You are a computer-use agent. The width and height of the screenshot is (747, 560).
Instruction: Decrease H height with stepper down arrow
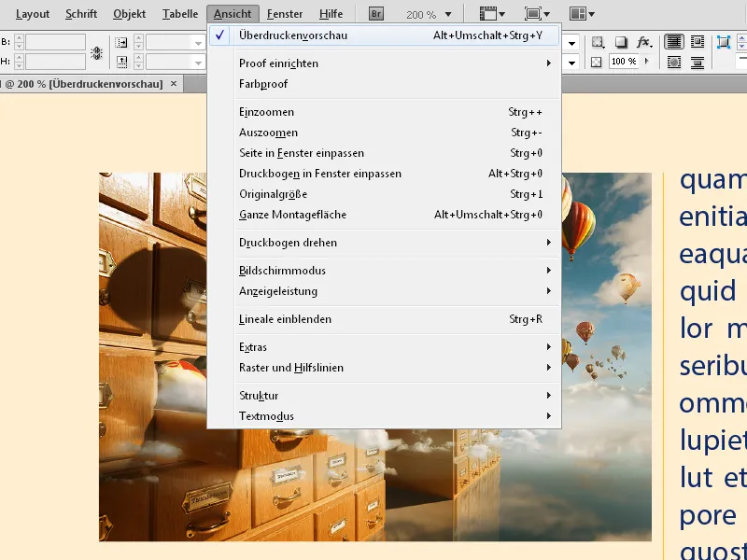pyautogui.click(x=19, y=65)
